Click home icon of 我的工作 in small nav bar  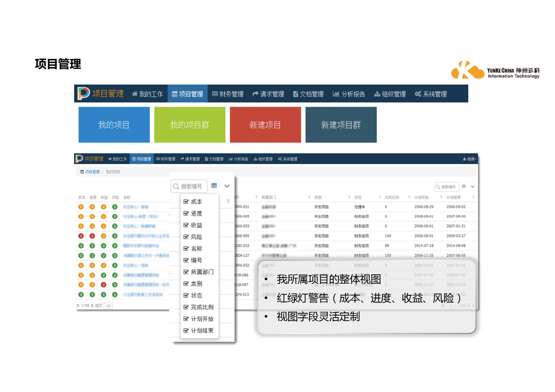pos(110,159)
